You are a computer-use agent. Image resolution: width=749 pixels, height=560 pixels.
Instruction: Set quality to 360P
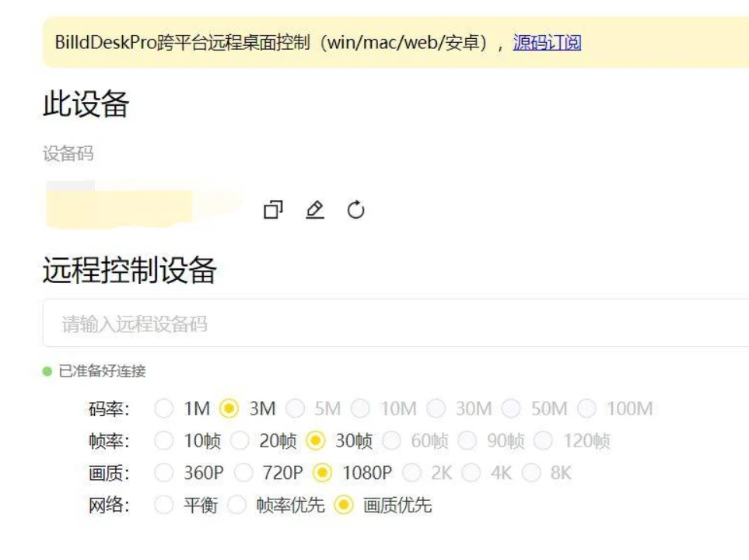[x=164, y=473]
